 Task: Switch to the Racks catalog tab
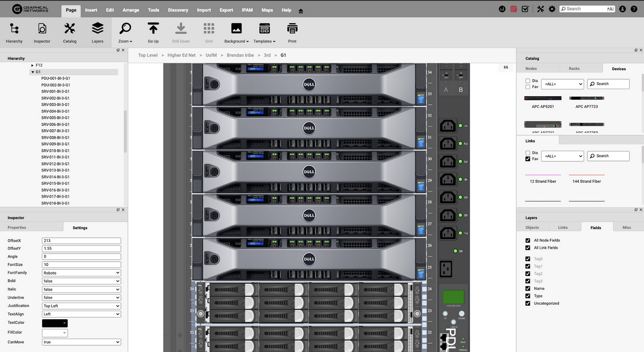point(574,69)
